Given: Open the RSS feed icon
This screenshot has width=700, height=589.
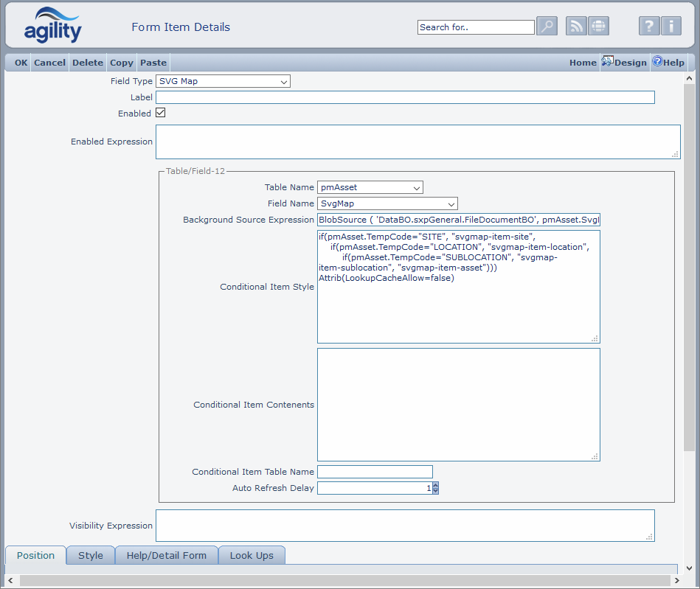Looking at the screenshot, I should pos(576,27).
